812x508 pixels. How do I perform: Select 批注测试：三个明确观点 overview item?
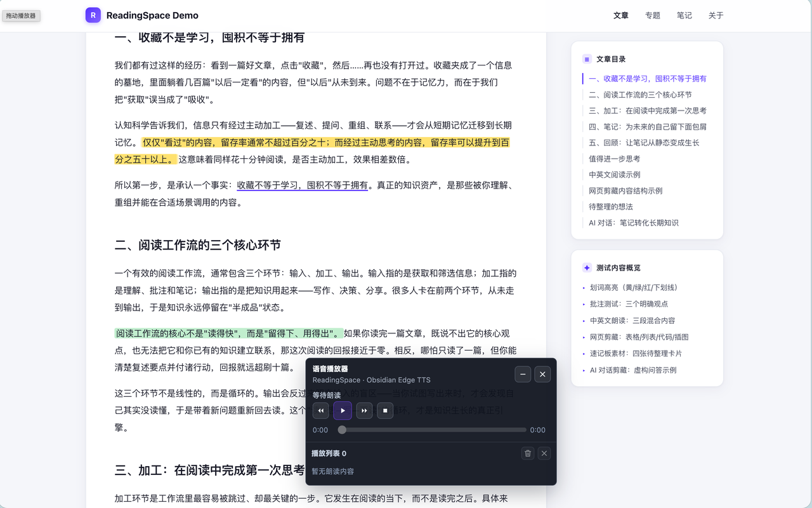[x=629, y=304]
